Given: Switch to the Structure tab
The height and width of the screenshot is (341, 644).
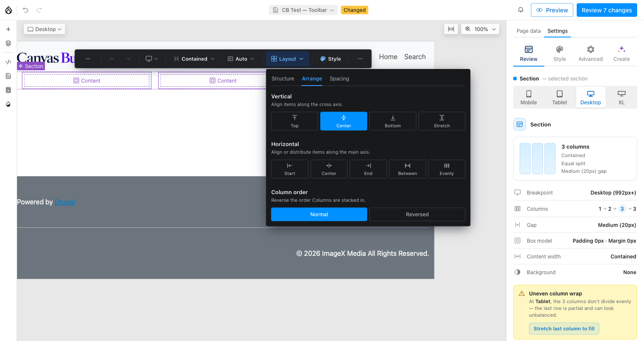Looking at the screenshot, I should (x=283, y=78).
